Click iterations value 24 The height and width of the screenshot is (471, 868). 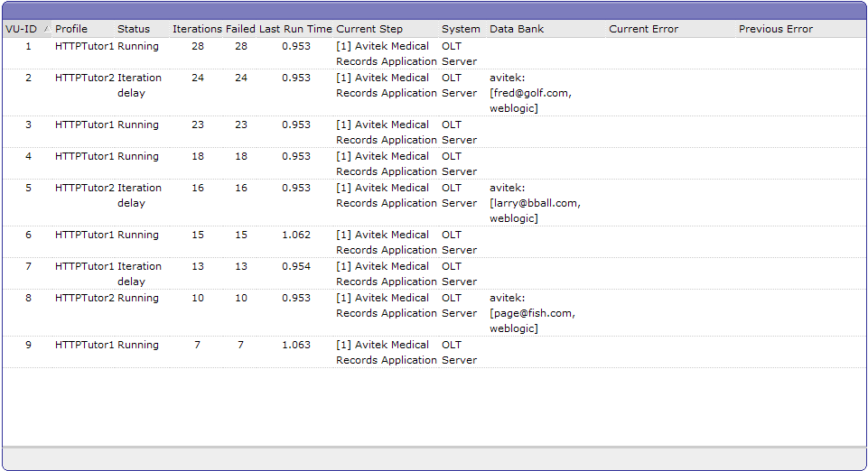198,78
